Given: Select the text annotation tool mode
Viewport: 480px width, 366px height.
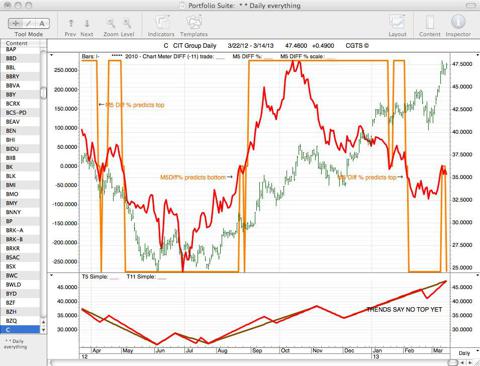Looking at the screenshot, I should (42, 23).
